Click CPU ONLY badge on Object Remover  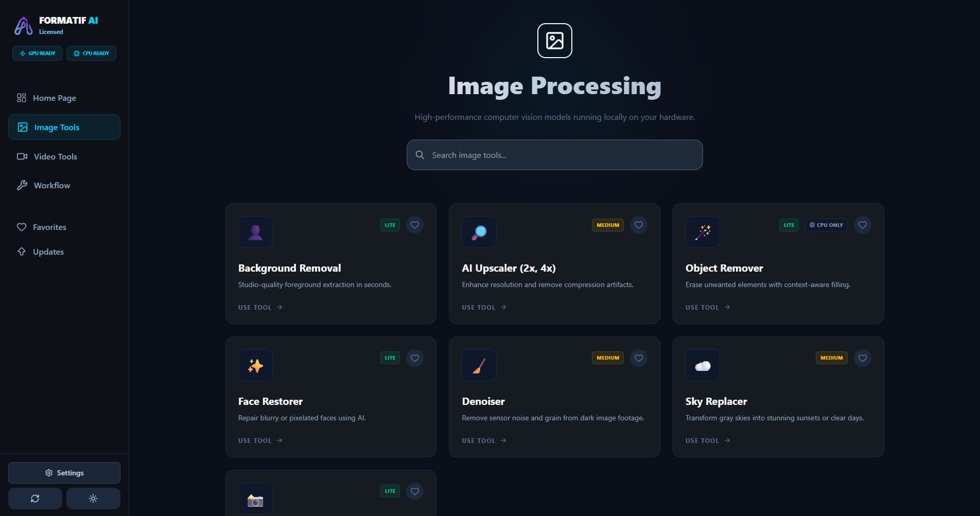(826, 225)
